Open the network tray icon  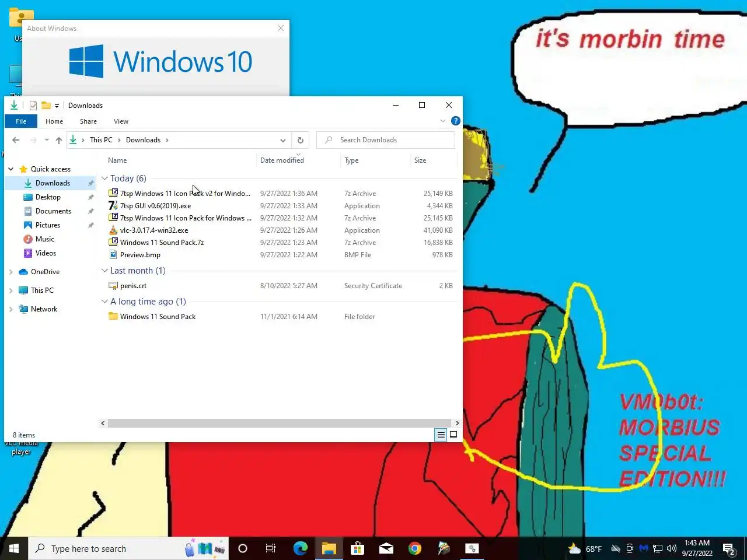[658, 548]
